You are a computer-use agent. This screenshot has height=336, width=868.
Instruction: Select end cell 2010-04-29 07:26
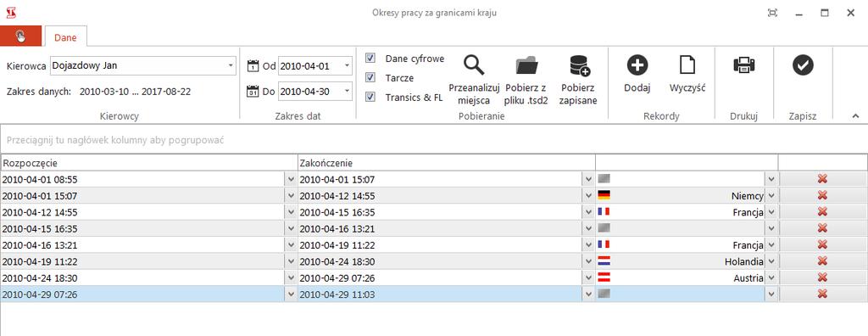pyautogui.click(x=440, y=277)
